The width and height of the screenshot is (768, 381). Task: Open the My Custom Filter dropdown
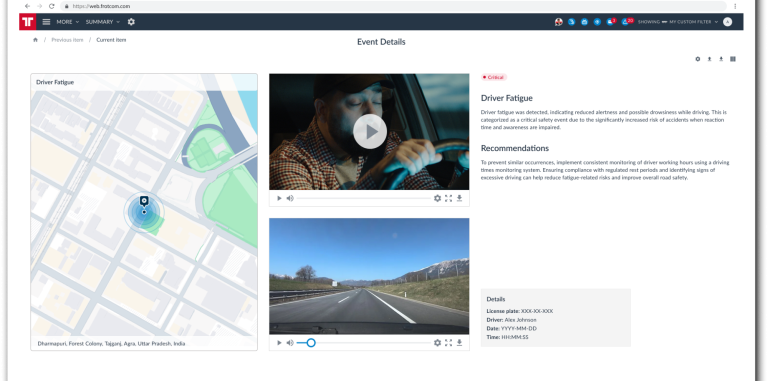694,22
